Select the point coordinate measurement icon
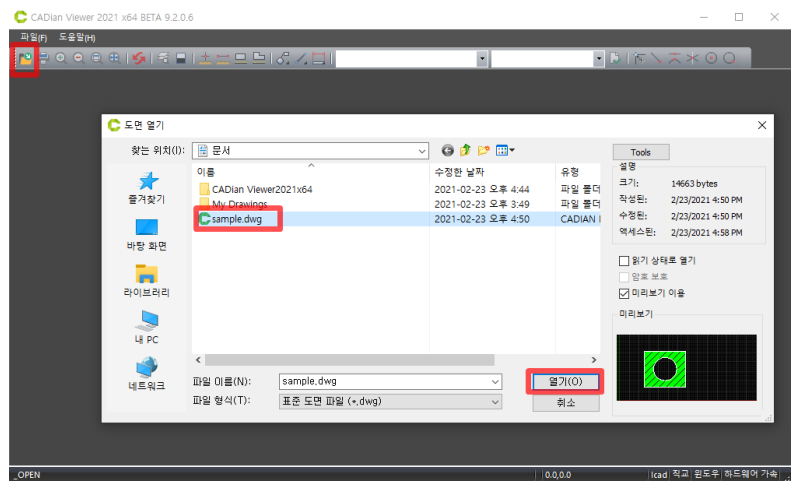This screenshot has width=796, height=485. pos(205,58)
